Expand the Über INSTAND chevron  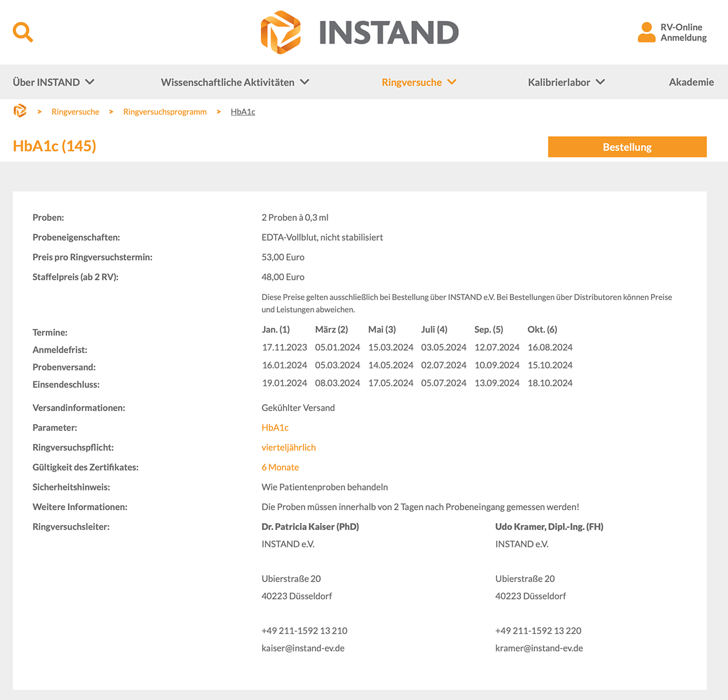pos(90,82)
